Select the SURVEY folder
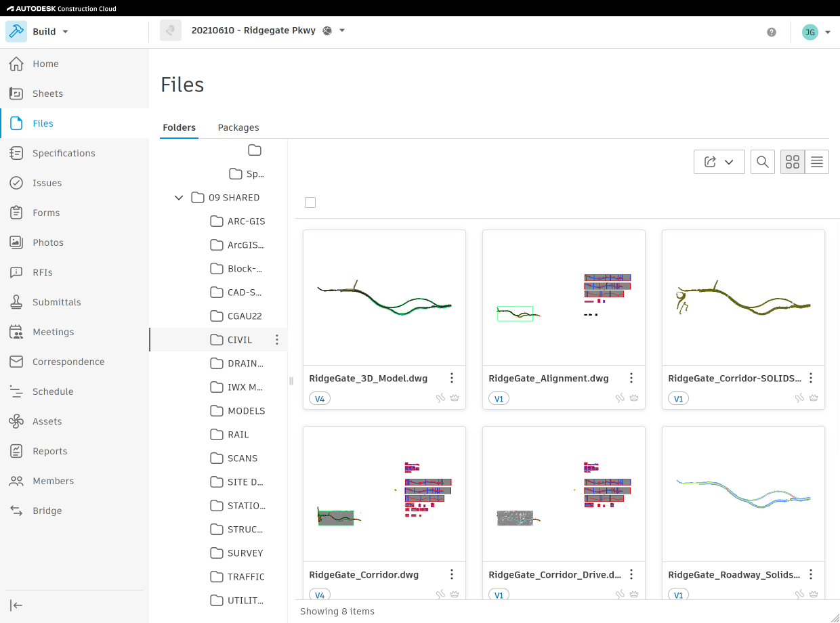Image resolution: width=840 pixels, height=623 pixels. point(236,553)
